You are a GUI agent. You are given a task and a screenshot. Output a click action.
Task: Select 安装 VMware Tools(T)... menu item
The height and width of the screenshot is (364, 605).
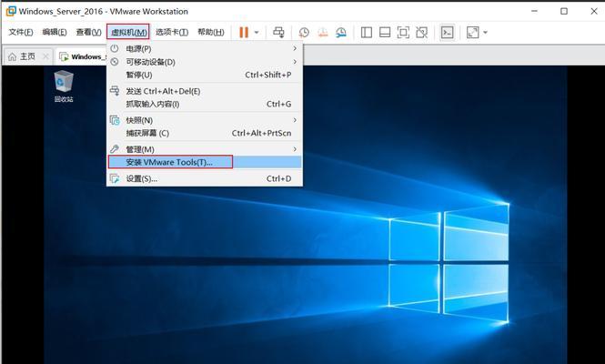click(x=205, y=162)
